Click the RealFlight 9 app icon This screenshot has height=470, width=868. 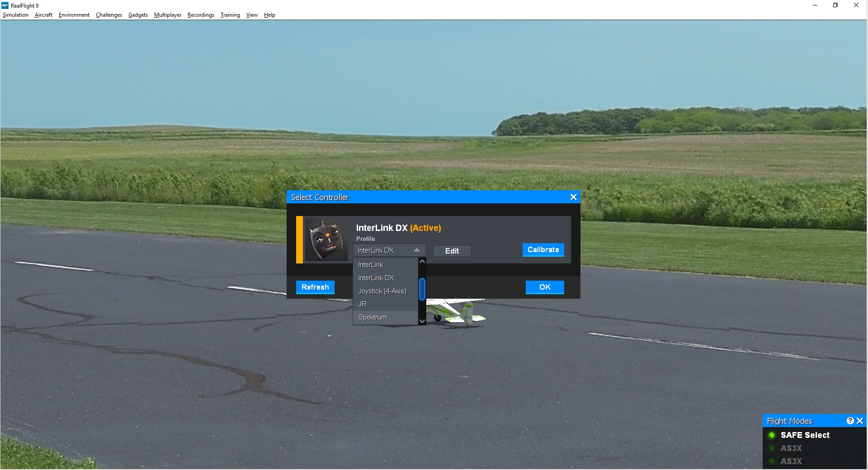pos(5,5)
